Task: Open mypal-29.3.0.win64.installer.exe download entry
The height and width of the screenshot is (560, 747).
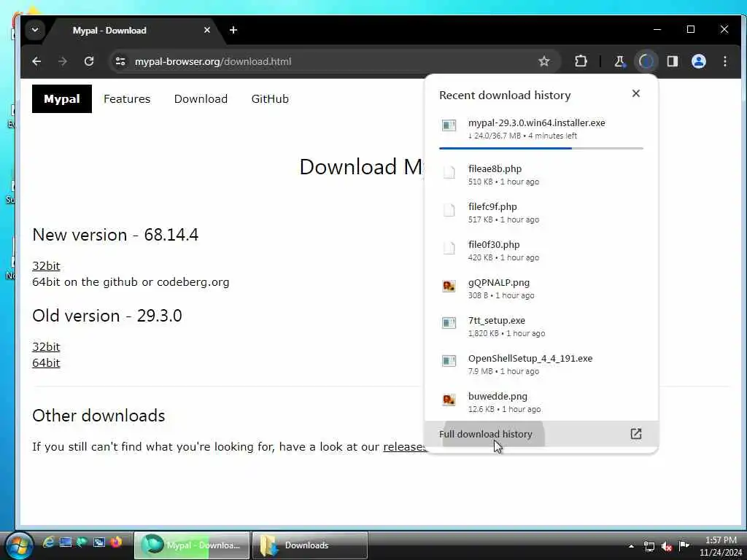Action: [541, 128]
